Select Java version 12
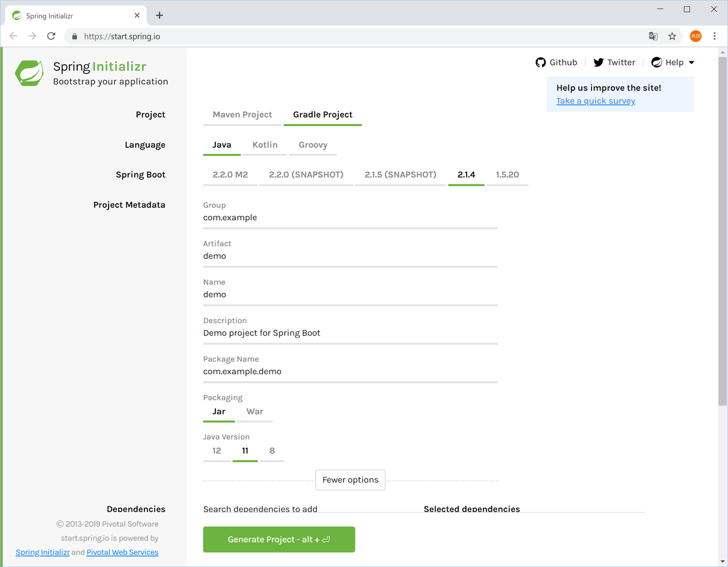 (217, 451)
